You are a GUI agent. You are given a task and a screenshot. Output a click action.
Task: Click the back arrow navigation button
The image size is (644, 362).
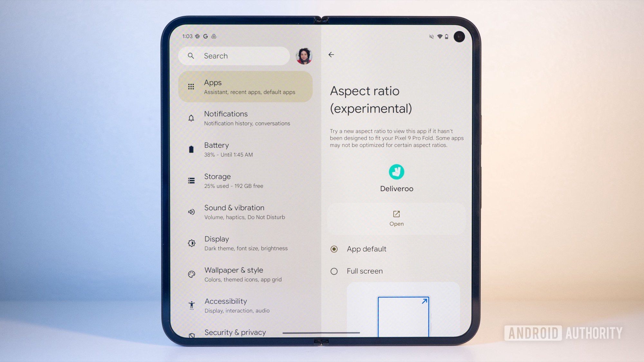pyautogui.click(x=331, y=54)
